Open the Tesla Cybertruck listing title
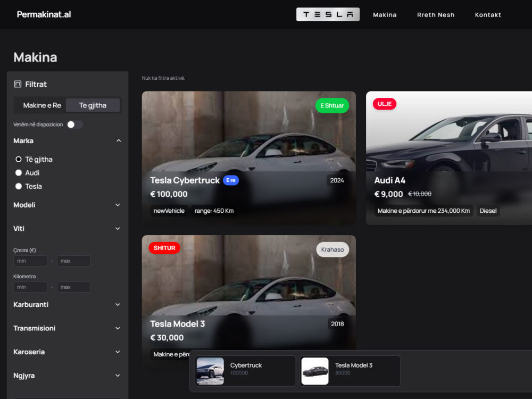532x399 pixels. (185, 180)
